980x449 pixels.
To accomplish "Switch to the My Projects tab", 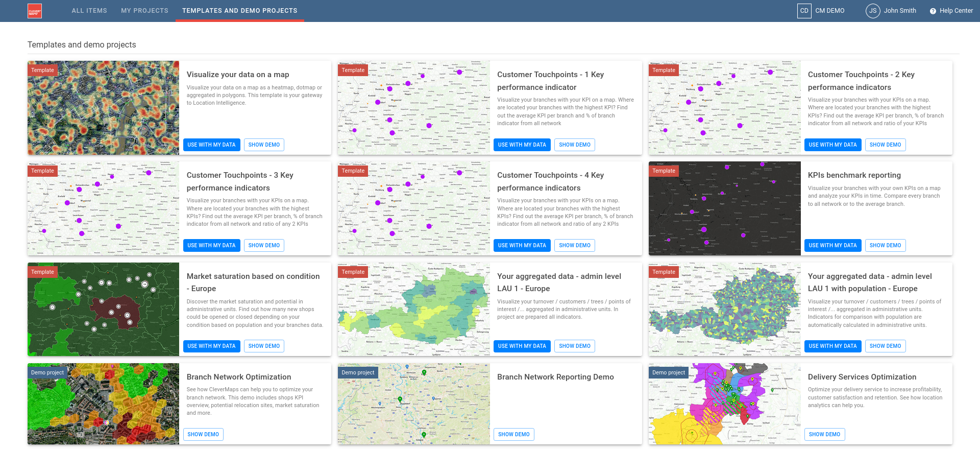I will coord(144,11).
